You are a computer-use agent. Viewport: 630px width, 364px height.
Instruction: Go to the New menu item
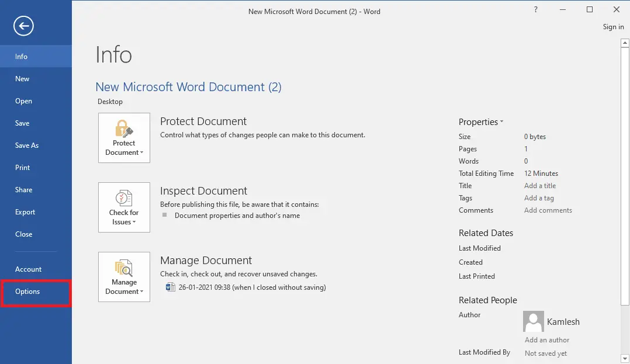[36, 79]
